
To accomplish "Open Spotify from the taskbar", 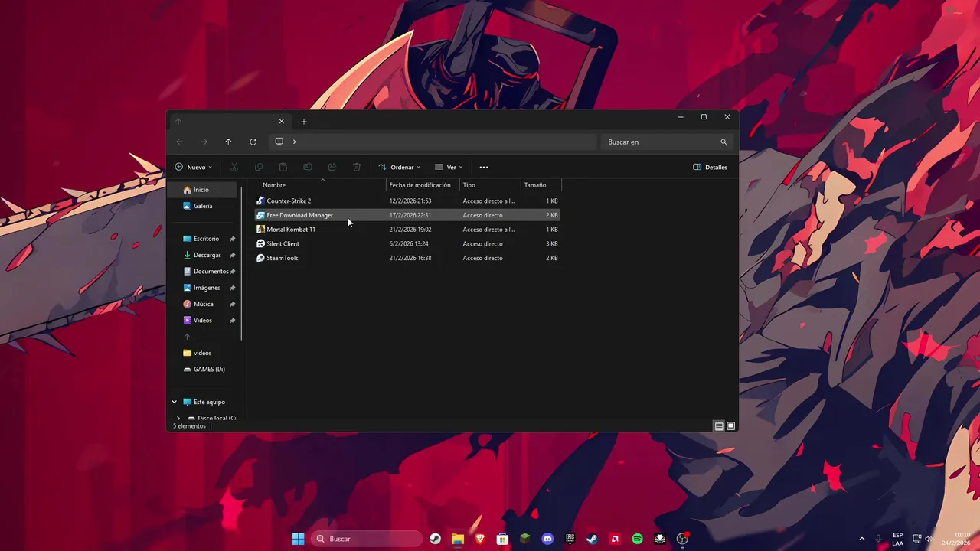I will click(x=637, y=539).
